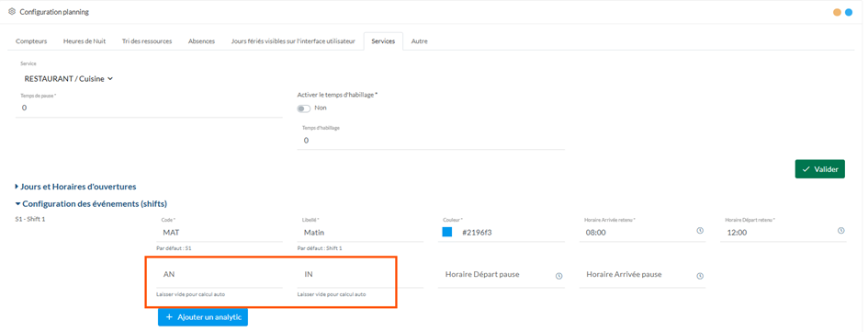Click the Horaire Départ pause clock icon
Screen dimensions: 868x332
pyautogui.click(x=559, y=276)
